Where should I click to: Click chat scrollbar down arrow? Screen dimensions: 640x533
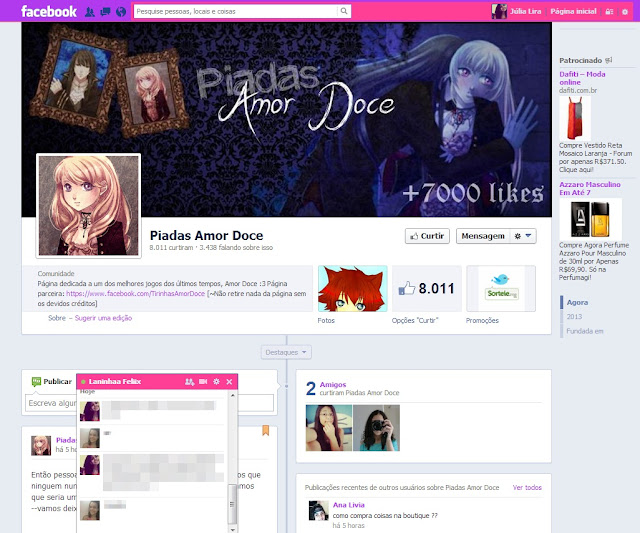click(x=232, y=529)
